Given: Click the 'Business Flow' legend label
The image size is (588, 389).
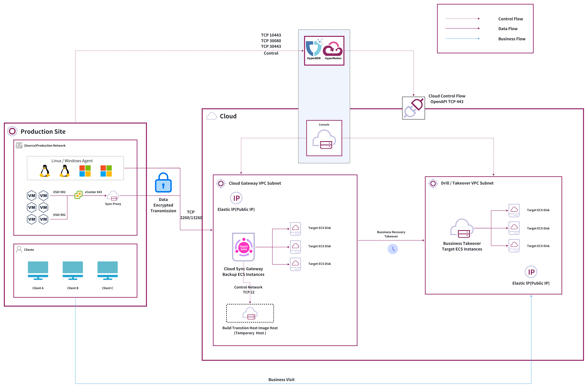Looking at the screenshot, I should pos(512,39).
